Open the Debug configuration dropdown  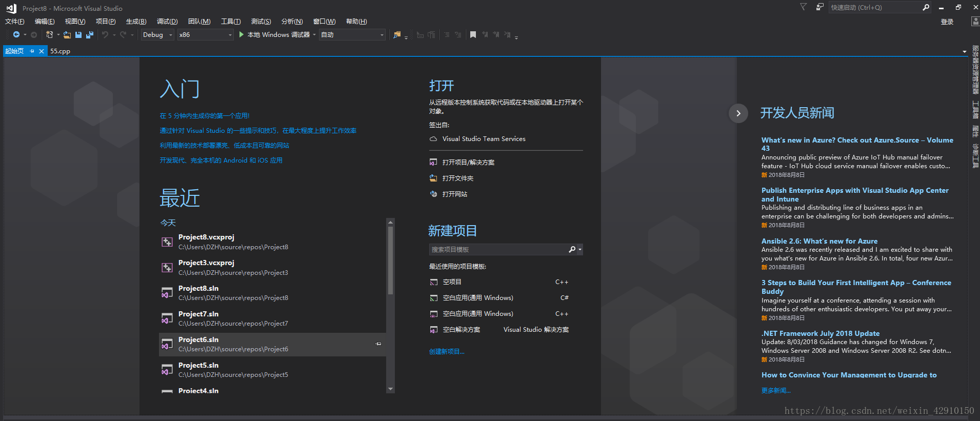157,35
